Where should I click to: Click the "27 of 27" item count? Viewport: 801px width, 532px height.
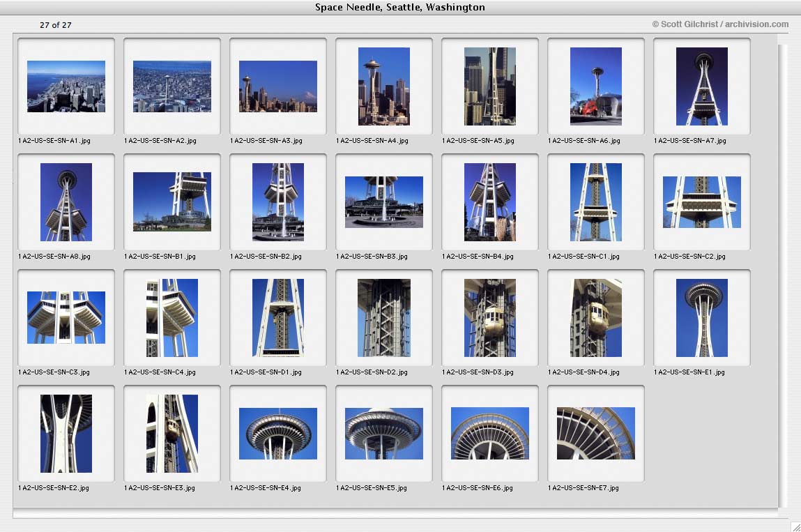(56, 25)
